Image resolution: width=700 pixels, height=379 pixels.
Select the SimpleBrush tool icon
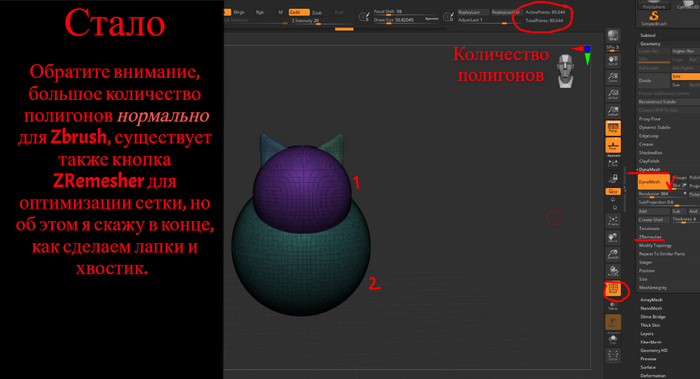[x=654, y=18]
